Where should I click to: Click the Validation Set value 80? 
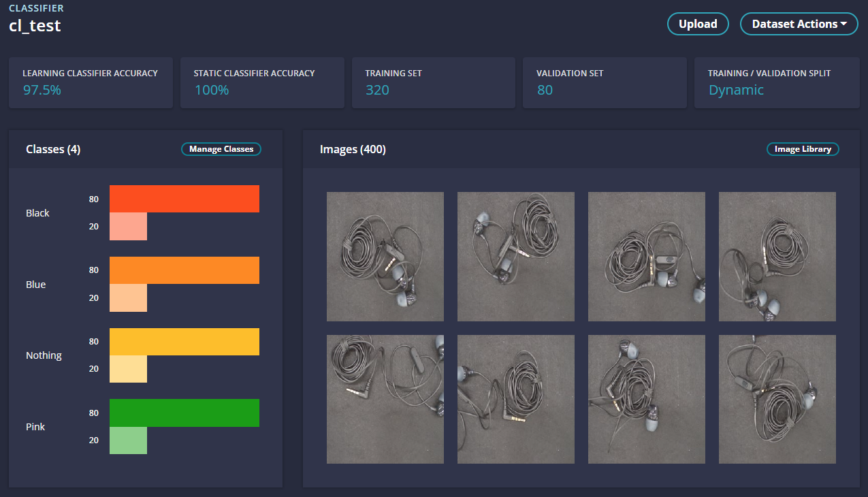(x=545, y=90)
